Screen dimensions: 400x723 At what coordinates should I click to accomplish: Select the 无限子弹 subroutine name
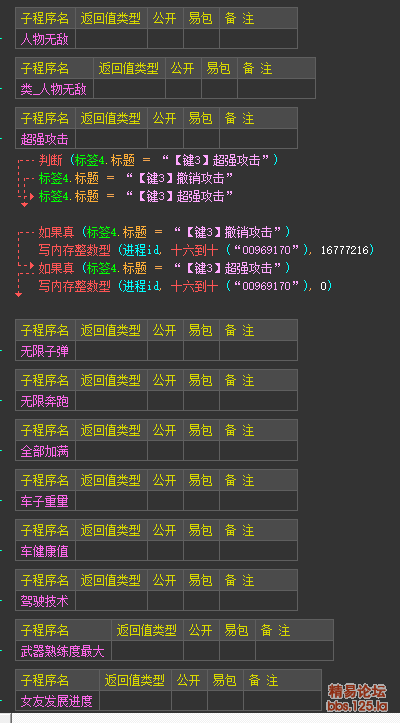[45, 351]
